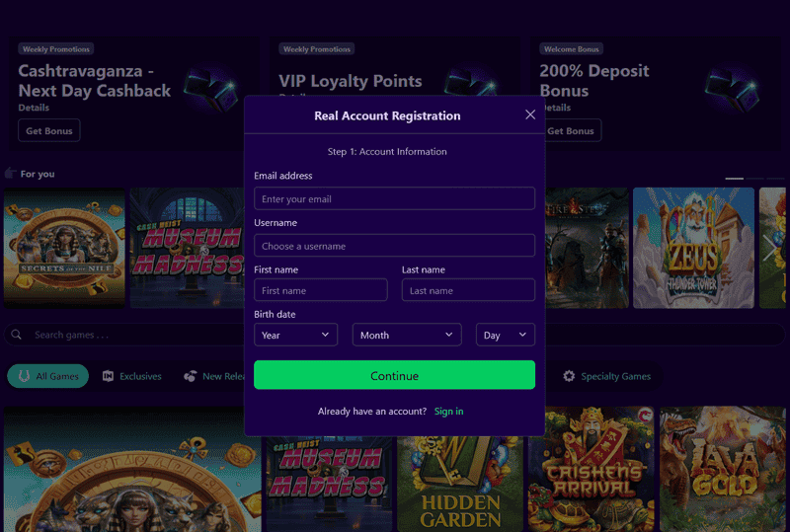The height and width of the screenshot is (532, 790).
Task: Click the Exclusives tab icon
Action: 108,376
